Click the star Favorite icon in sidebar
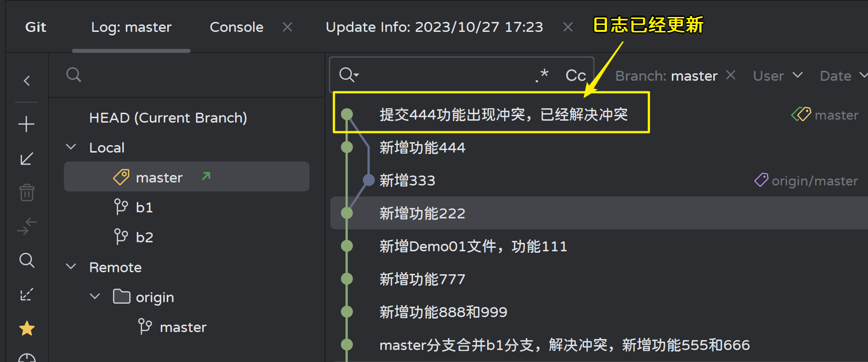Viewport: 868px width, 362px height. tap(26, 329)
